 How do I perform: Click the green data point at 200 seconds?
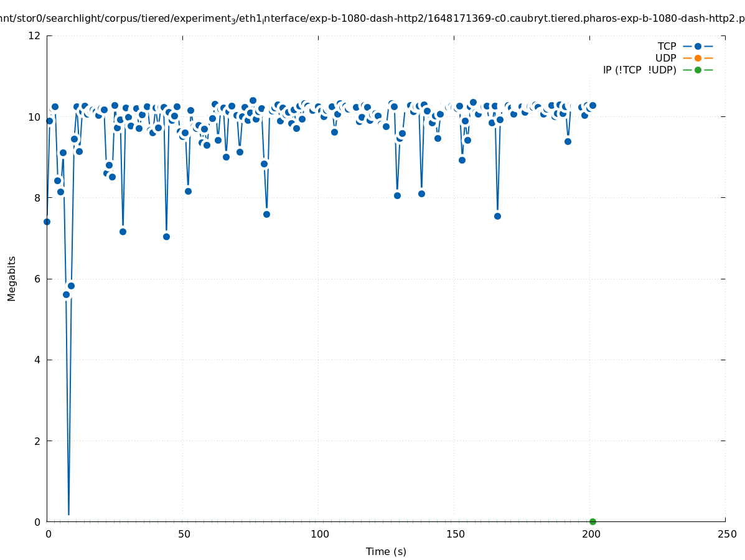593,521
